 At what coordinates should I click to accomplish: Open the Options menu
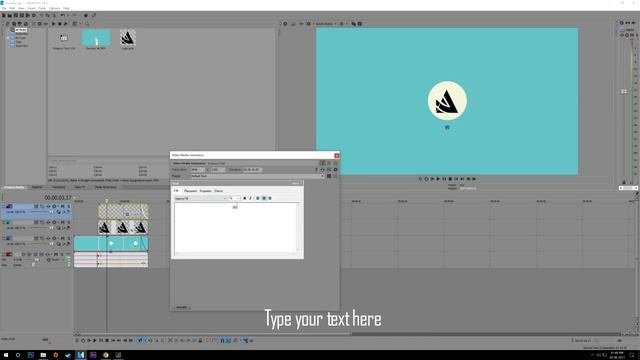[x=54, y=8]
